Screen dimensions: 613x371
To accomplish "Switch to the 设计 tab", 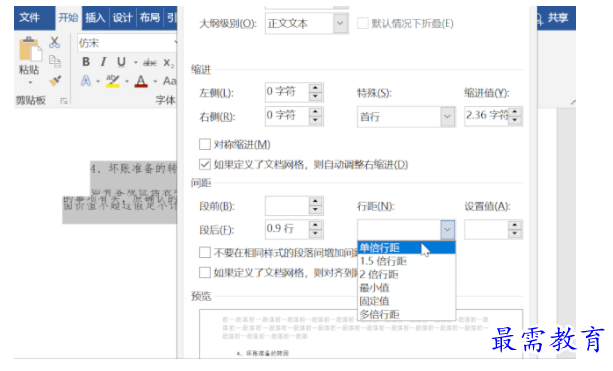I will click(122, 18).
